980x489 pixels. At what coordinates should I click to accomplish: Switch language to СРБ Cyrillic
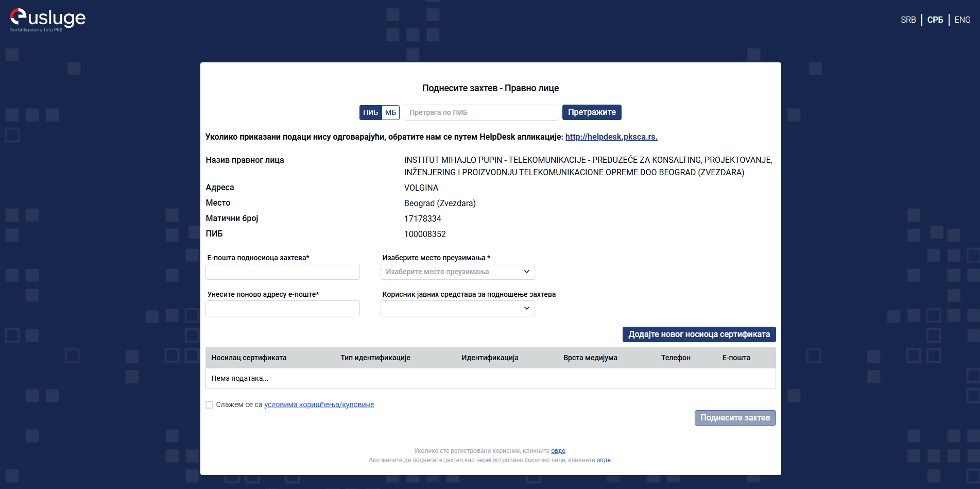pos(935,20)
